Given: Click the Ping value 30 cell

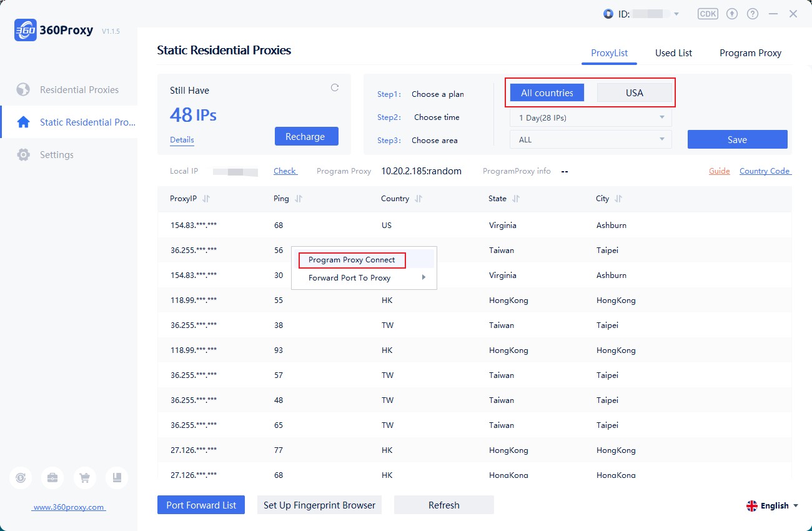Looking at the screenshot, I should (279, 275).
